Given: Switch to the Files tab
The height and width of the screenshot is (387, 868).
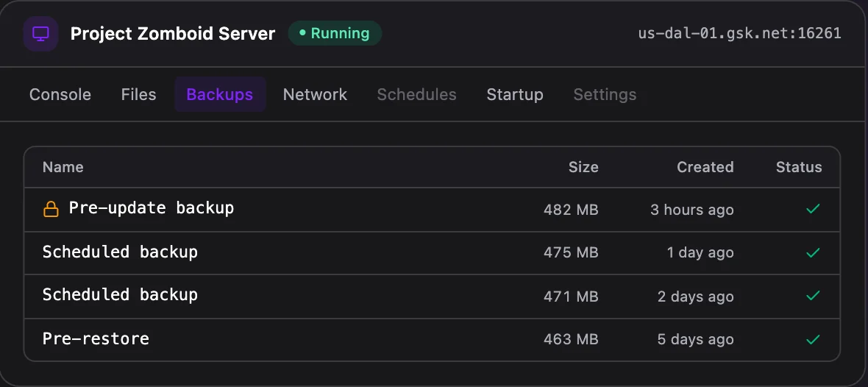Looking at the screenshot, I should (x=138, y=95).
